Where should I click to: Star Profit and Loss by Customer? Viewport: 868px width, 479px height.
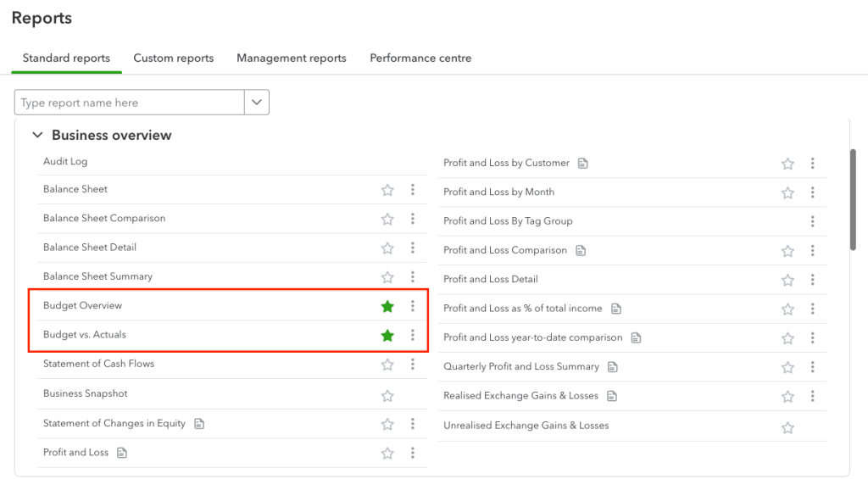pyautogui.click(x=787, y=164)
